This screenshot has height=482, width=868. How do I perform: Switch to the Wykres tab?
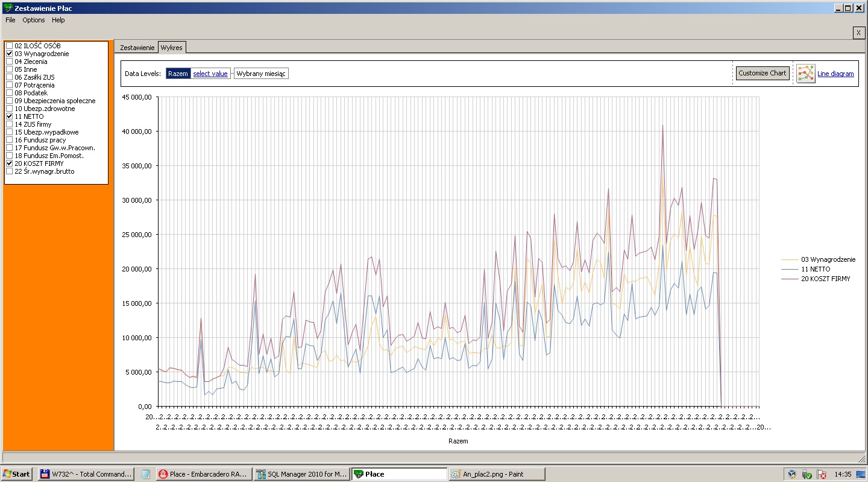172,47
